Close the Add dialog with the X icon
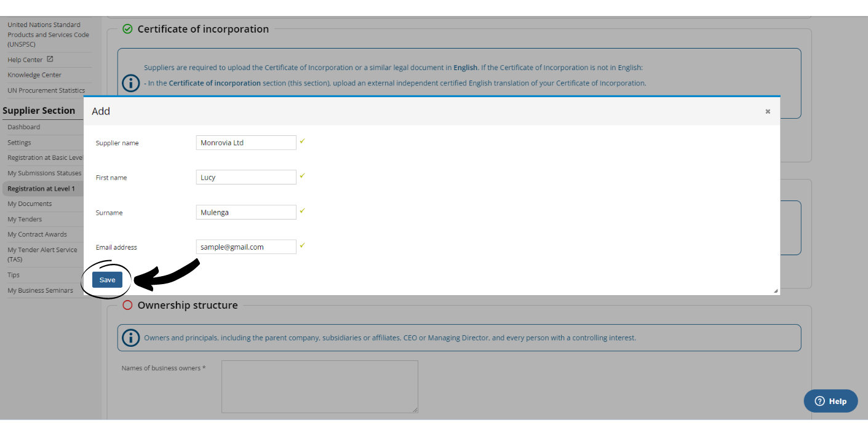The image size is (868, 436). [x=768, y=111]
